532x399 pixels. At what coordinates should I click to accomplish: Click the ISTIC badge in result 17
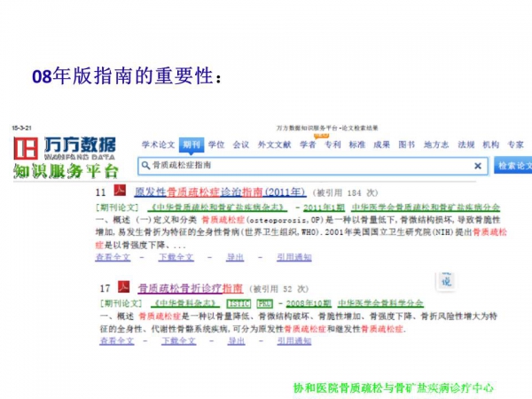point(239,302)
